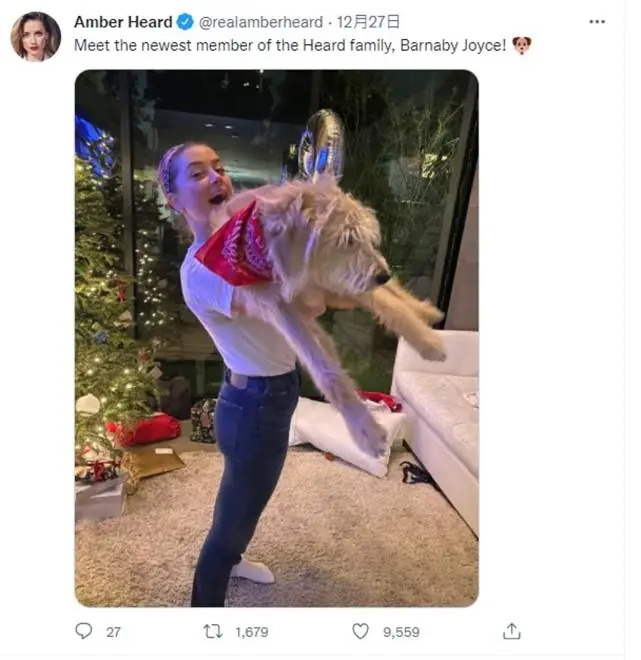Click the dog's red bandana in photo
641x660 pixels.
pyautogui.click(x=236, y=246)
